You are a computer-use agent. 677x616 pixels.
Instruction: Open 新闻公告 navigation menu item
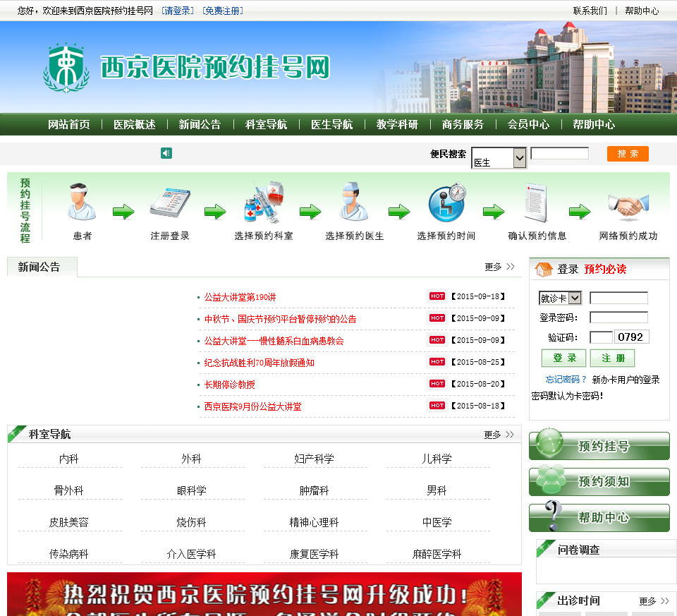[x=200, y=125]
